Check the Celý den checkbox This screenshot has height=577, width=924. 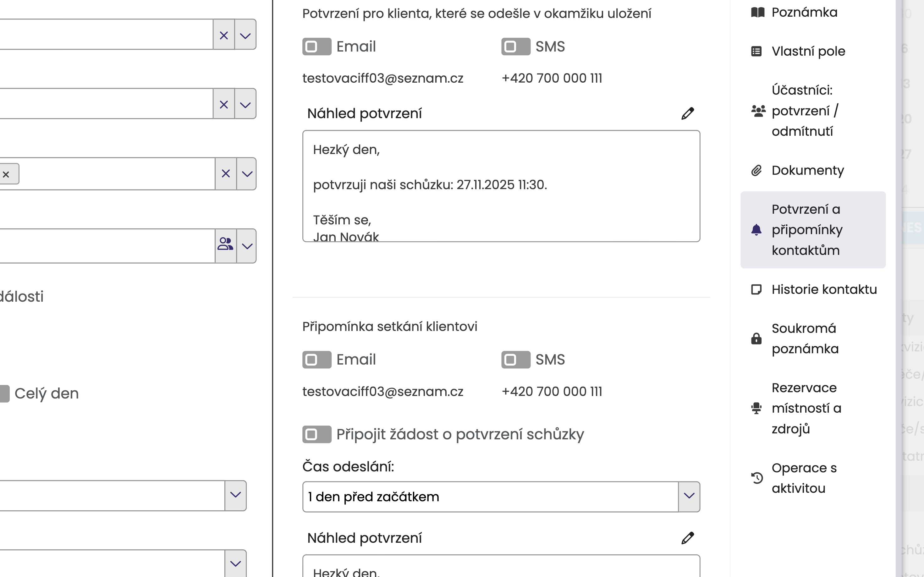[5, 393]
